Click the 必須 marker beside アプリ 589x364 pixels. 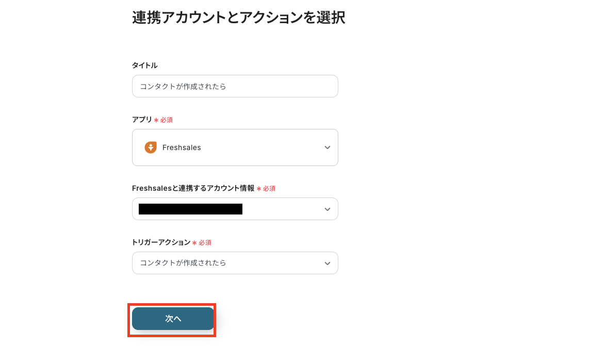coord(166,120)
